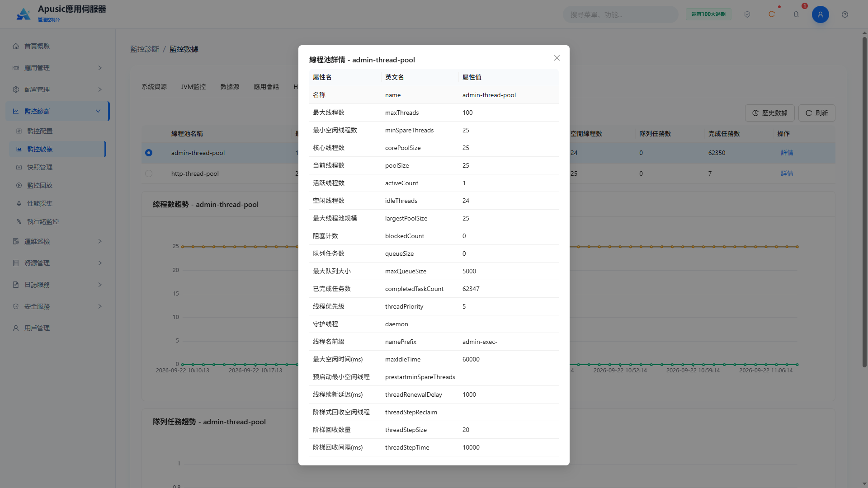Click the 還有100天過期 license badge

pos(708,14)
